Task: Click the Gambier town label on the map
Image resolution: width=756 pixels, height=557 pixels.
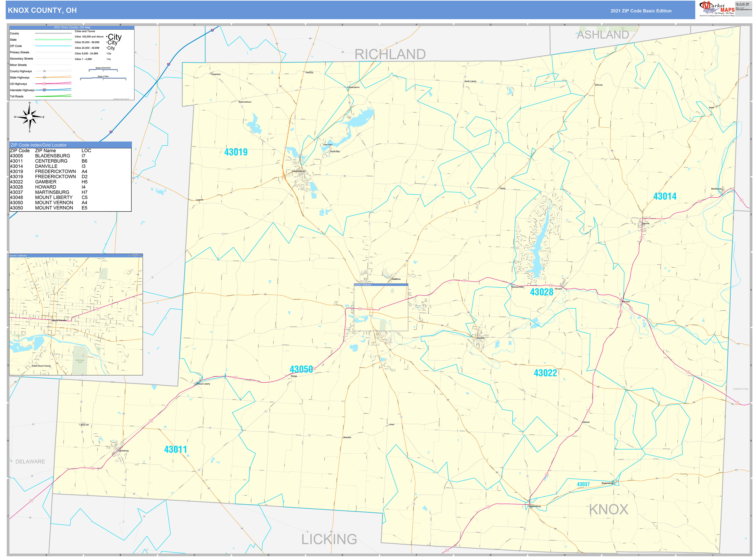Action: coord(481,338)
